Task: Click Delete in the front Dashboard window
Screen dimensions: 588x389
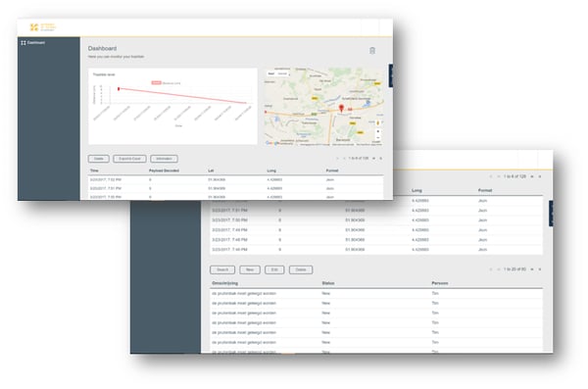Action: click(99, 159)
